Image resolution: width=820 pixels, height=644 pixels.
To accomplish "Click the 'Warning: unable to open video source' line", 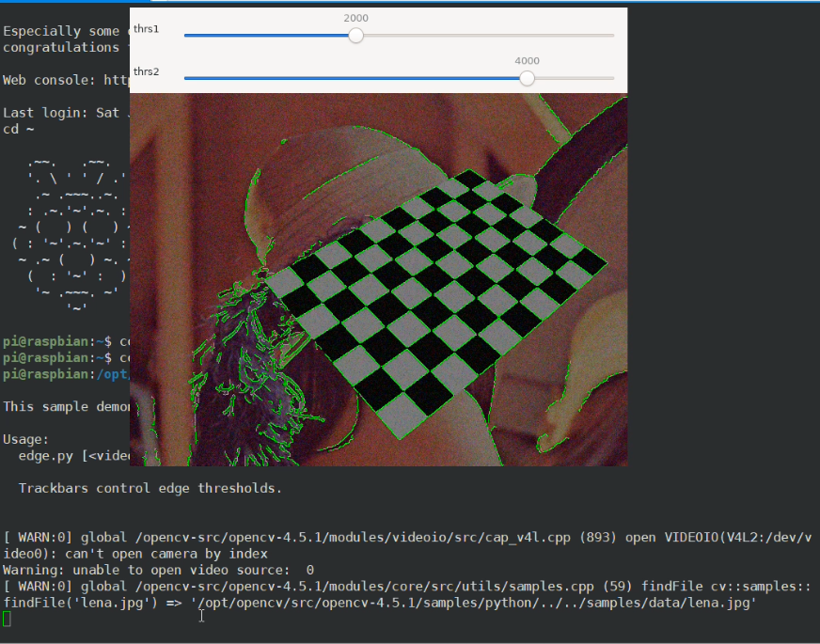I will [159, 570].
